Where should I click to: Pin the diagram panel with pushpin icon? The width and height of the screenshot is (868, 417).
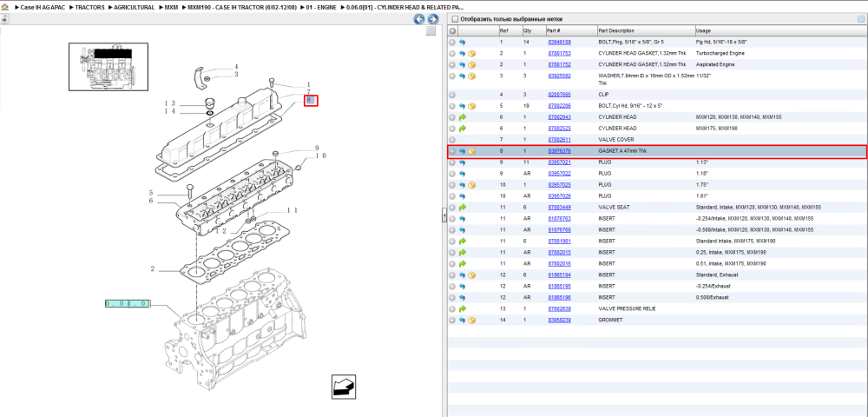tap(5, 19)
